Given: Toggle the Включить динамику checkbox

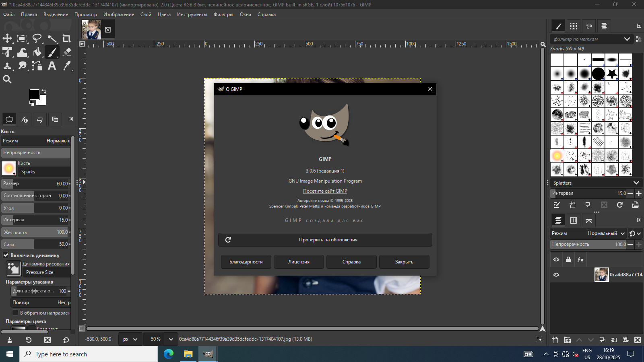Looking at the screenshot, I should pyautogui.click(x=6, y=255).
